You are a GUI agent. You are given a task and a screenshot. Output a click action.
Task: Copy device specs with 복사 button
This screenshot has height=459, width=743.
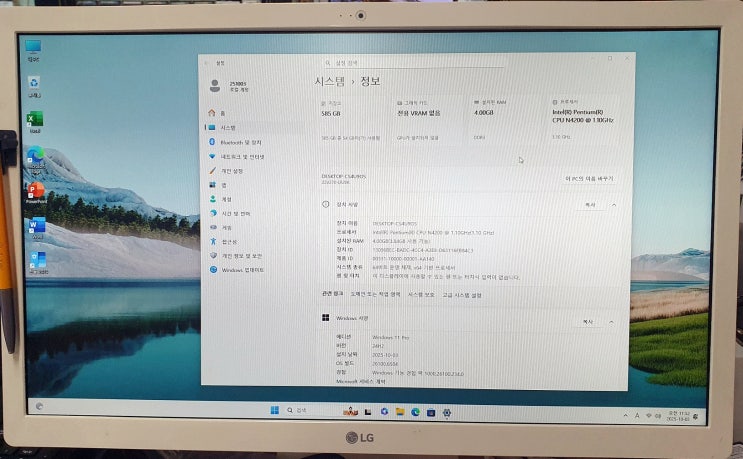pos(590,205)
